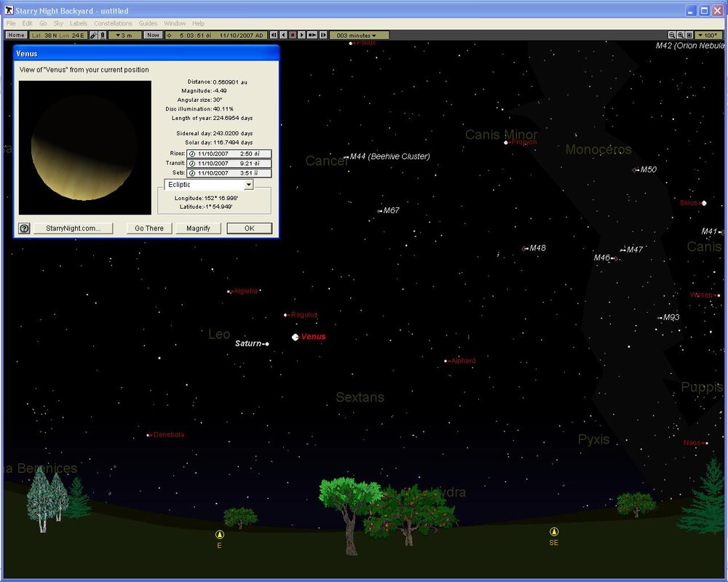Click the reset zoom icon next to magnifiers
728x582 pixels.
pyautogui.click(x=689, y=35)
